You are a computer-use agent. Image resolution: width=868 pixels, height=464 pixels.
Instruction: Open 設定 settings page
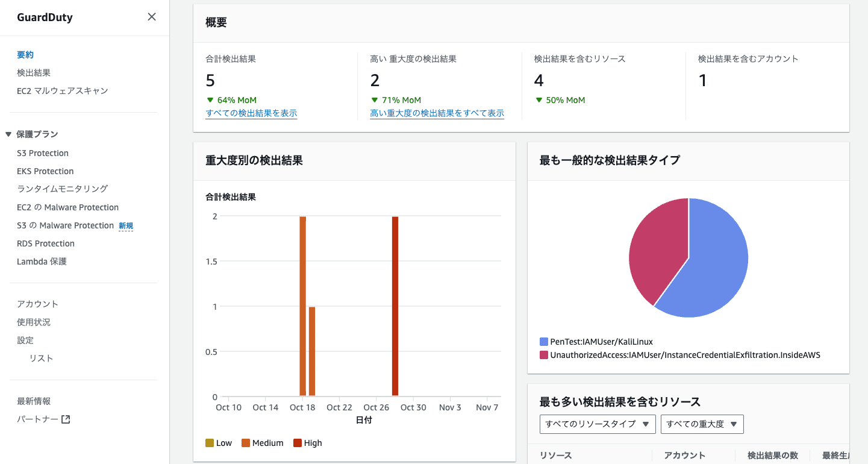point(25,340)
